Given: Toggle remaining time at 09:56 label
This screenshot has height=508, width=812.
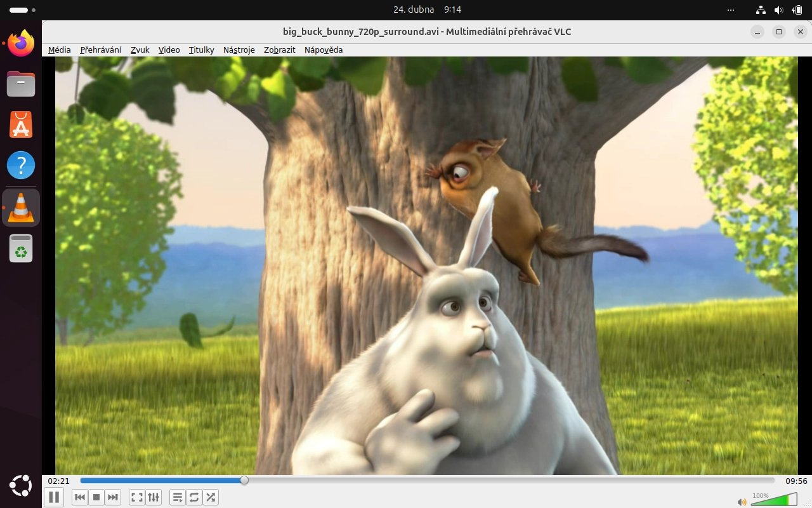Looking at the screenshot, I should [796, 481].
